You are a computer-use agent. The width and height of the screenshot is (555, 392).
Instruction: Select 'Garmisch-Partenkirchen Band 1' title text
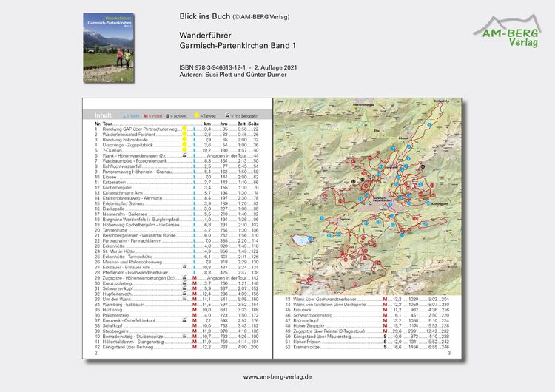pyautogui.click(x=238, y=46)
